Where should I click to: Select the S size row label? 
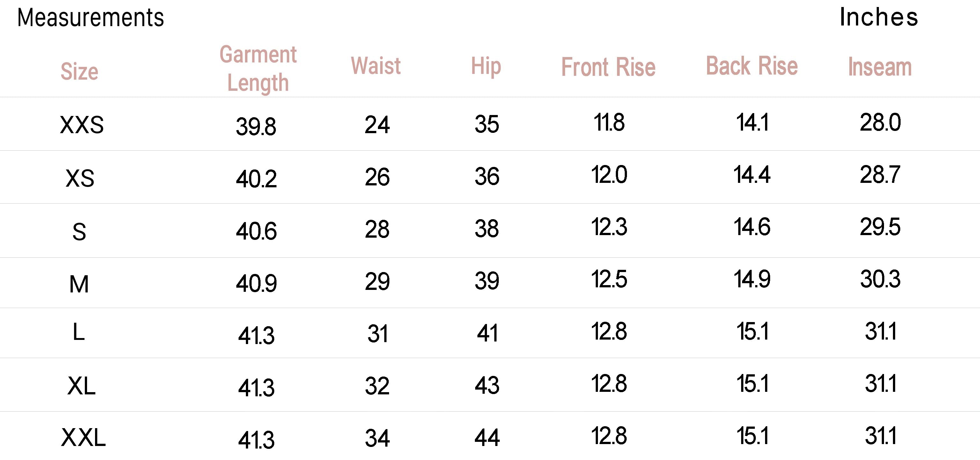[79, 232]
